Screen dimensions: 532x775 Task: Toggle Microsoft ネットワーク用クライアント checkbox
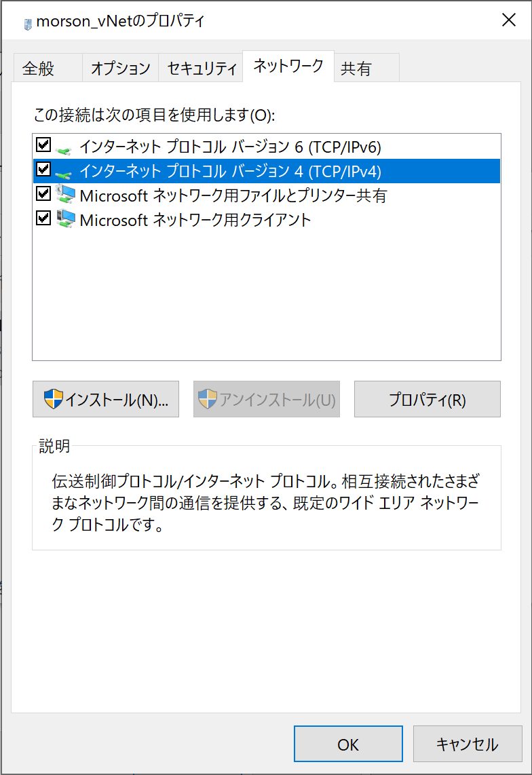click(x=43, y=218)
